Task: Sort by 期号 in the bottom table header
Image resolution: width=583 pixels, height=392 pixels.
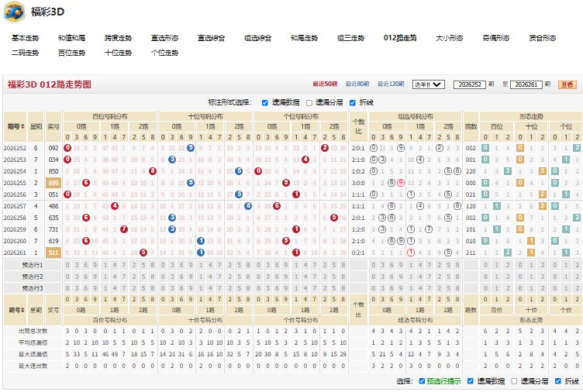Action: (x=16, y=310)
